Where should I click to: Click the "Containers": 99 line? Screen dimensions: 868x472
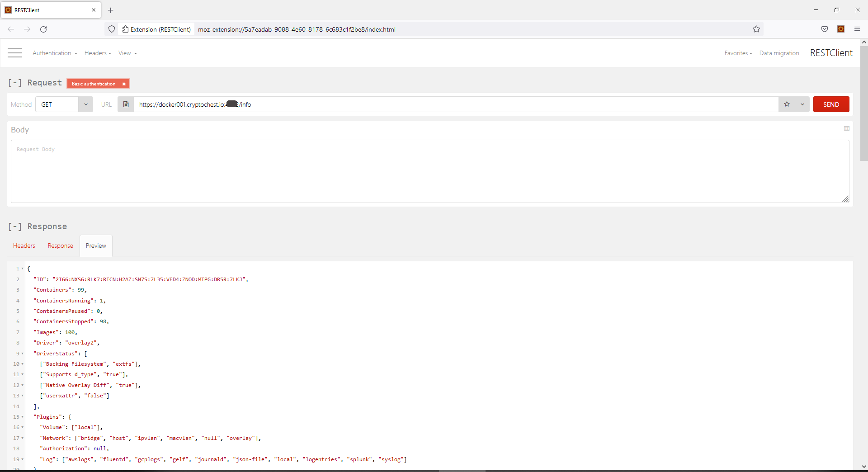pyautogui.click(x=60, y=290)
